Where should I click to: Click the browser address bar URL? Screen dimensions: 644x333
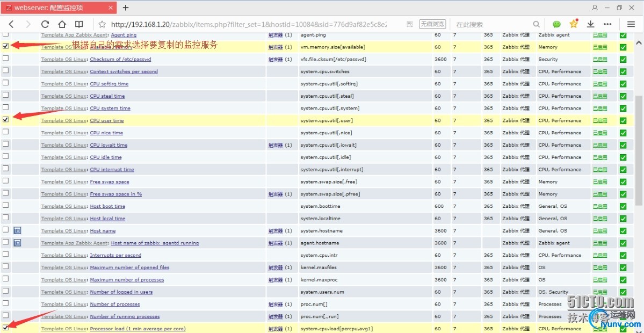pos(249,25)
